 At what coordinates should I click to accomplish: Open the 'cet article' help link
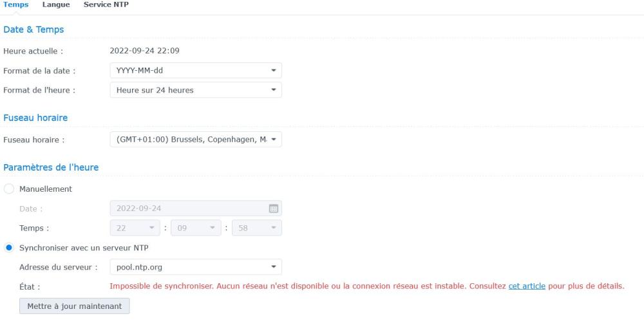click(x=527, y=286)
